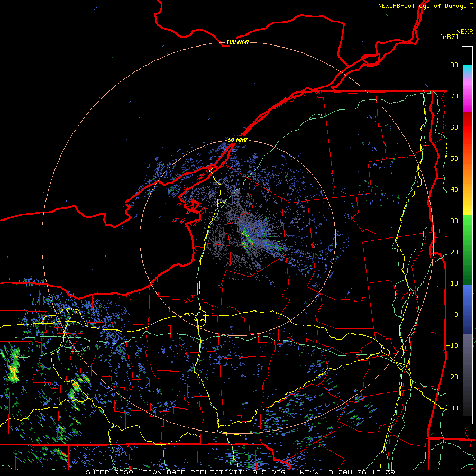476x476 pixels.
Task: Click the 10 JAN 26 15:39 timestamp
Action: pos(360,472)
